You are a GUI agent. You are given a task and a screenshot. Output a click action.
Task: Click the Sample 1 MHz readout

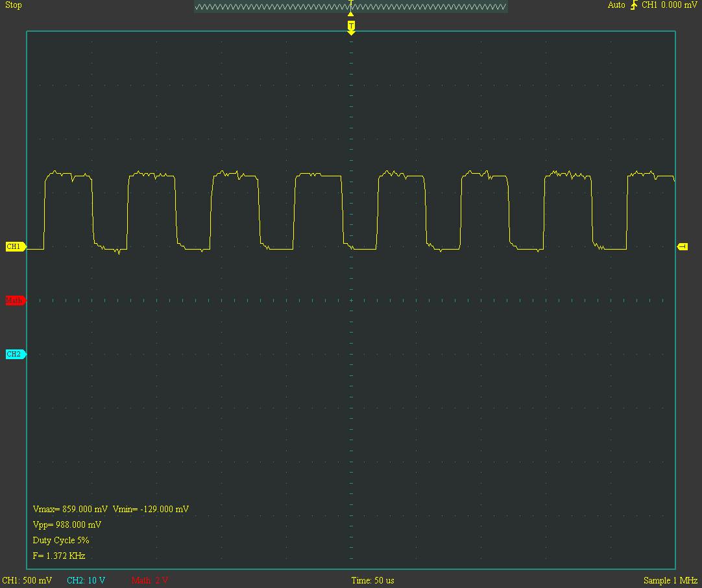(670, 580)
